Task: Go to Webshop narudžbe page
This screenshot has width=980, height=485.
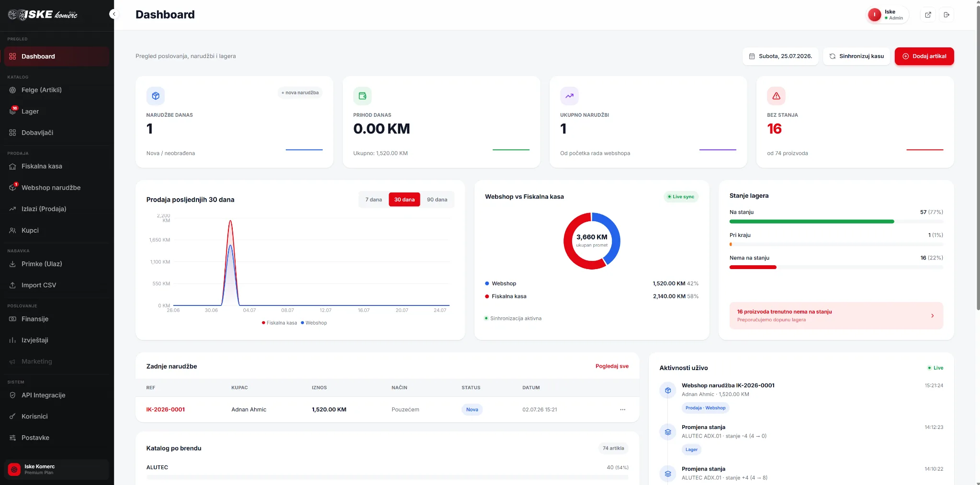Action: (56, 188)
